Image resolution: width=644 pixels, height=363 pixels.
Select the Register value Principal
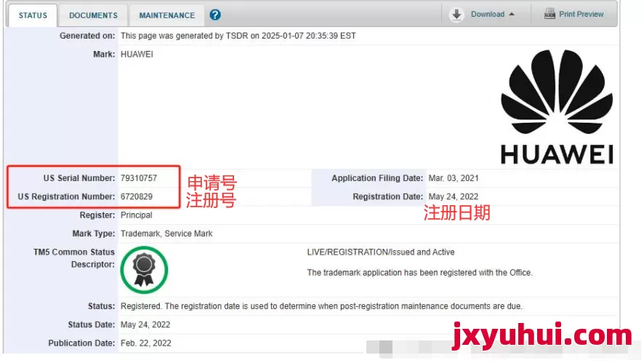[x=137, y=215]
